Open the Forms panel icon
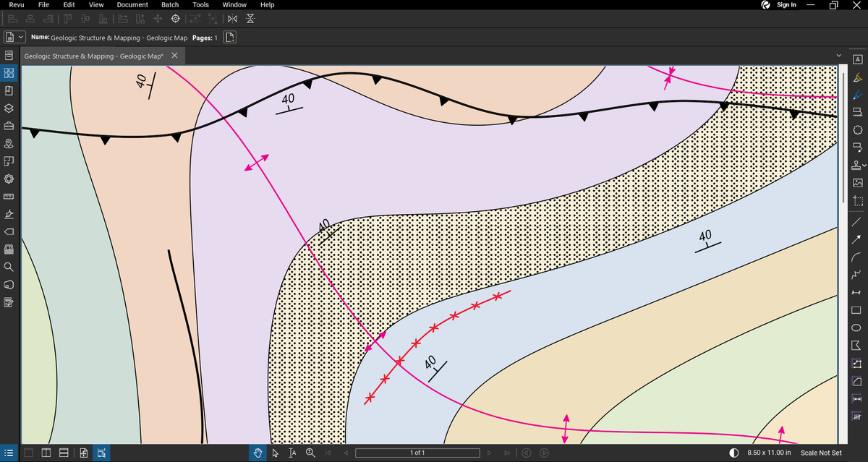 tap(9, 302)
